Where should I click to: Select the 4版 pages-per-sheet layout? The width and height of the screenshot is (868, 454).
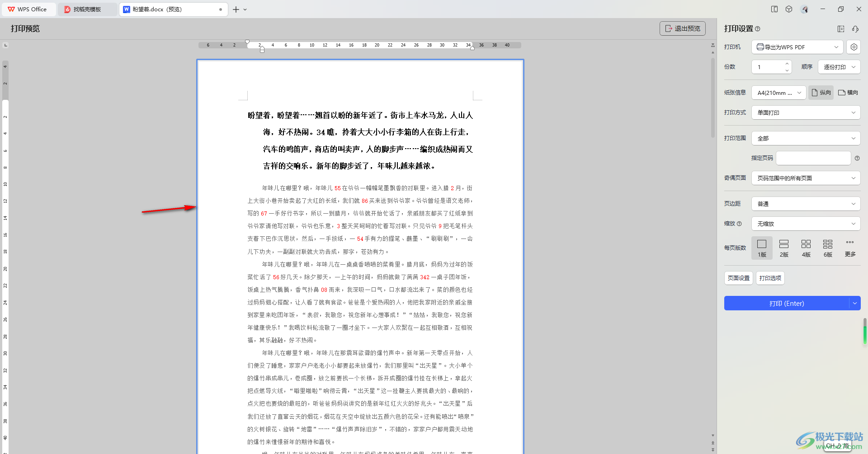(x=806, y=248)
